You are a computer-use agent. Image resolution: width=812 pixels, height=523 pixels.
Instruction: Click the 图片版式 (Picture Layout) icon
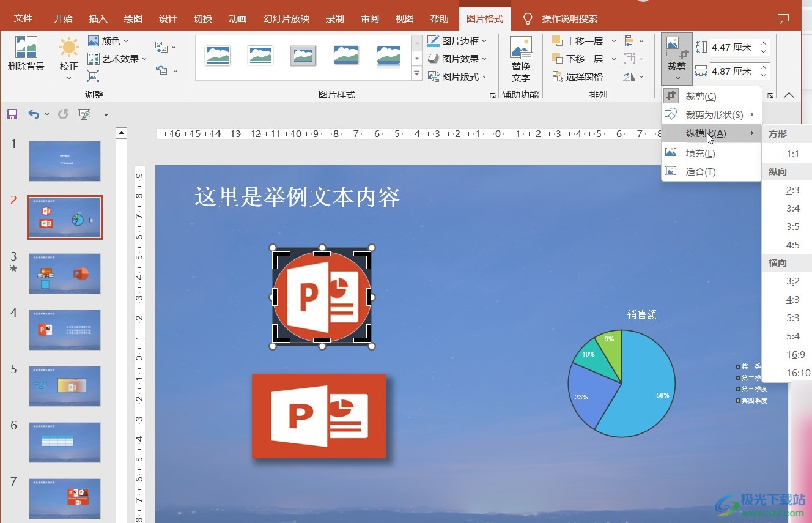coord(434,76)
